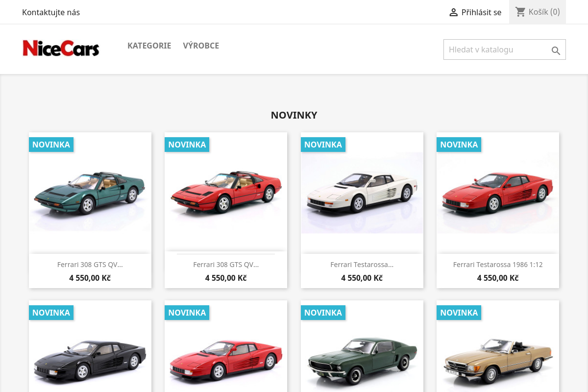Click the NOVINKA badge on the white Testarossa
The image size is (588, 392).
click(323, 145)
